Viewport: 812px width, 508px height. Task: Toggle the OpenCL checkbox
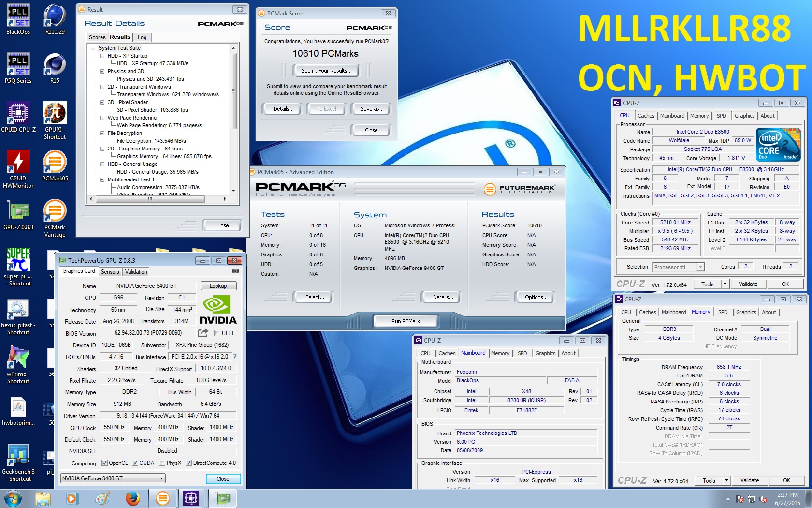point(104,463)
